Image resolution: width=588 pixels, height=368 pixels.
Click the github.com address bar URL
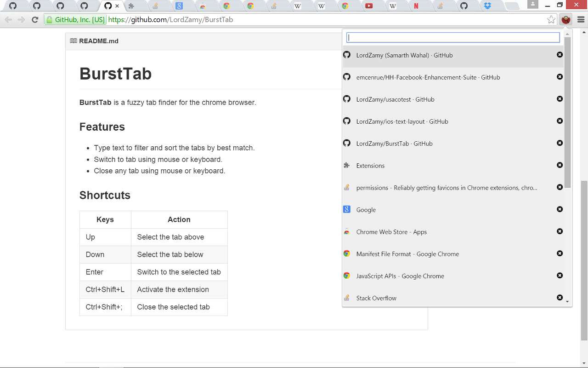point(170,20)
